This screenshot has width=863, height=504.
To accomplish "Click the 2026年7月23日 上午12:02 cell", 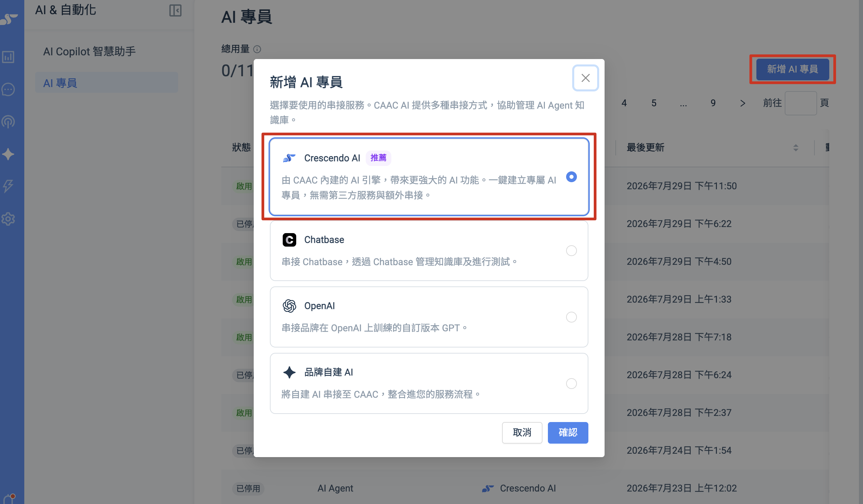I will [x=681, y=488].
